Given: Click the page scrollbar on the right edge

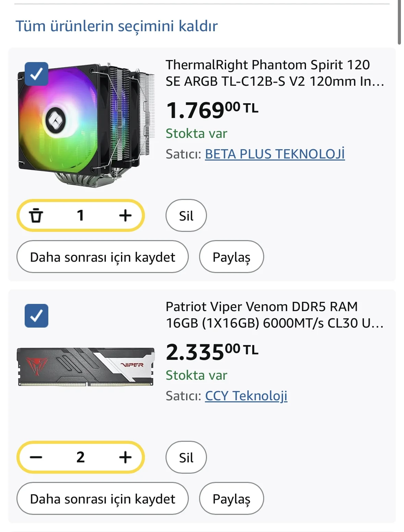Looking at the screenshot, I should 399,22.
